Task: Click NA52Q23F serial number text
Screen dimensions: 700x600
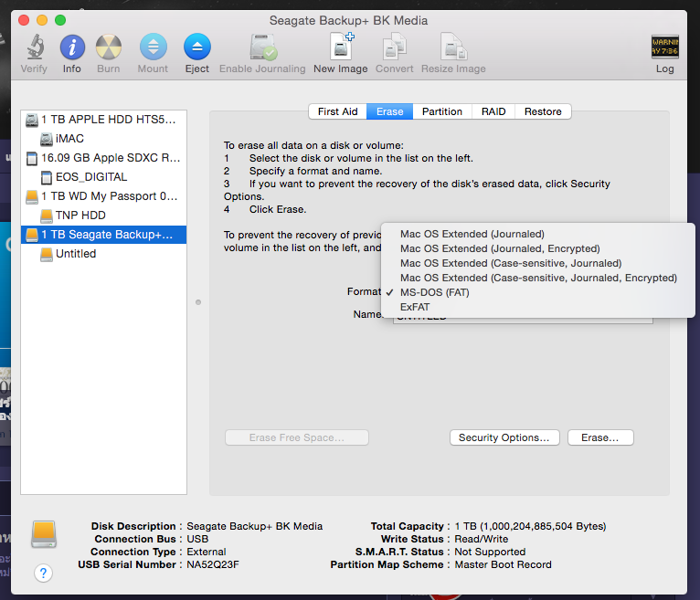Action: 213,564
